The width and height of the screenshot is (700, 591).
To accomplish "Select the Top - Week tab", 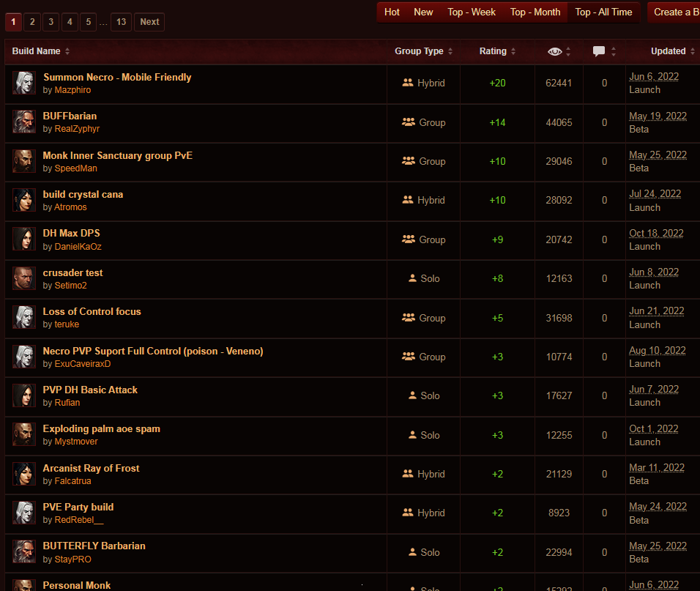I will pos(472,12).
